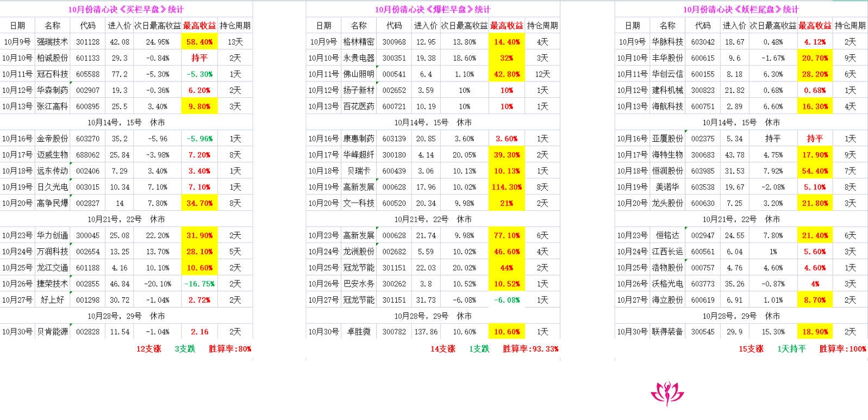Click the 14支涨 summary text
The width and height of the screenshot is (868, 420).
click(x=443, y=349)
